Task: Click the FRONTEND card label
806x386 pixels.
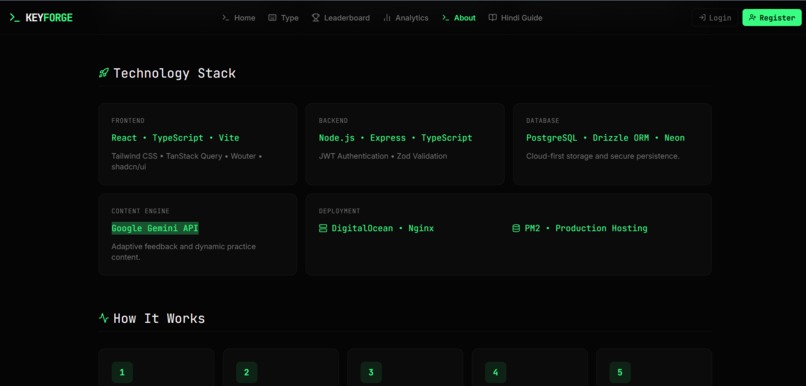Action: [128, 121]
